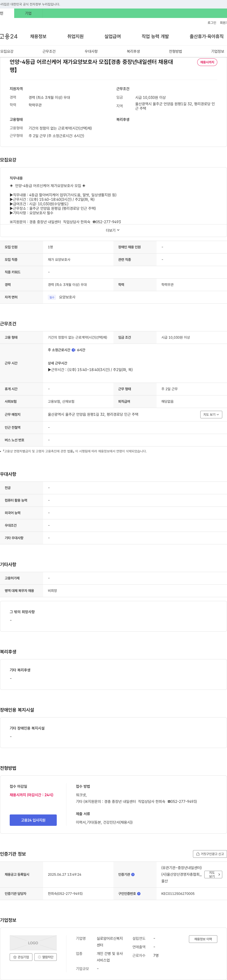Expand job description with 더보기
This screenshot has width=227, height=980.
[113, 230]
